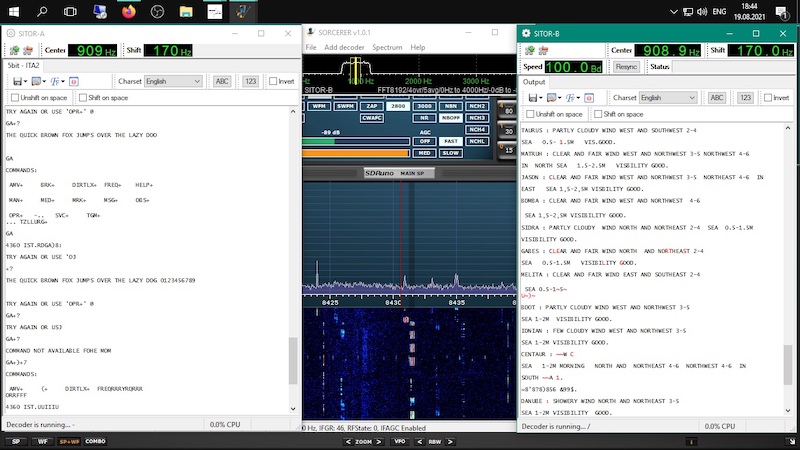The image size is (800, 450).
Task: Expand the Charset English dropdown in SITOR-B
Action: click(668, 98)
